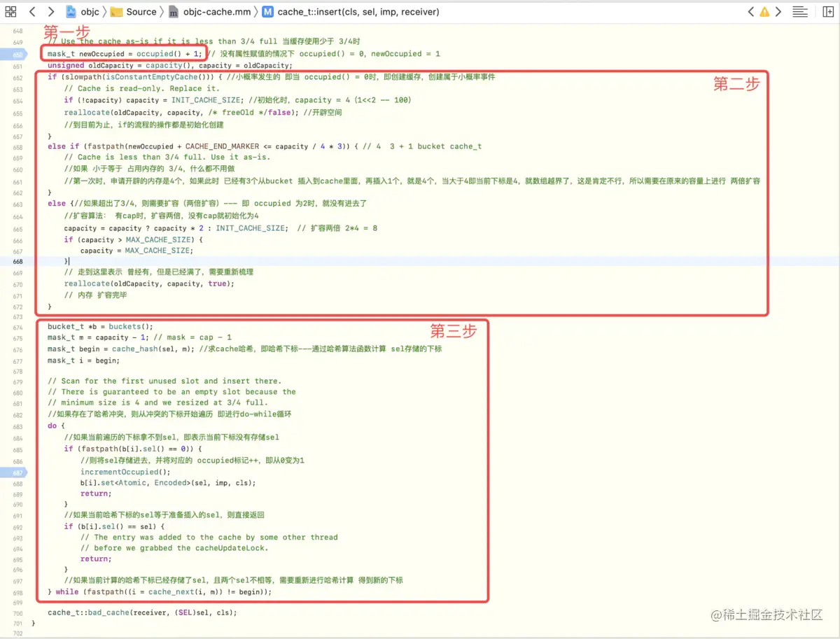This screenshot has height=639, width=840.
Task: Place cursor on current line 668
Action: pos(420,261)
